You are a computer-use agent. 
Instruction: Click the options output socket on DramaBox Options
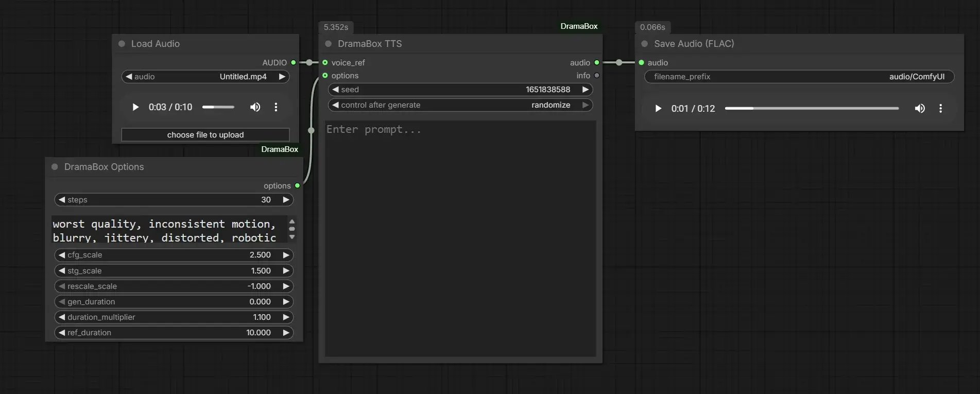pyautogui.click(x=297, y=185)
